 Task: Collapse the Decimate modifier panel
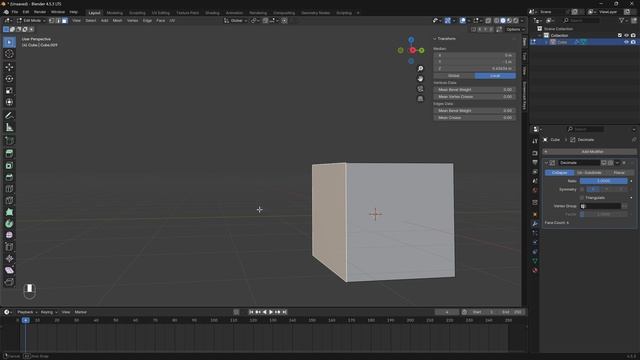point(547,163)
